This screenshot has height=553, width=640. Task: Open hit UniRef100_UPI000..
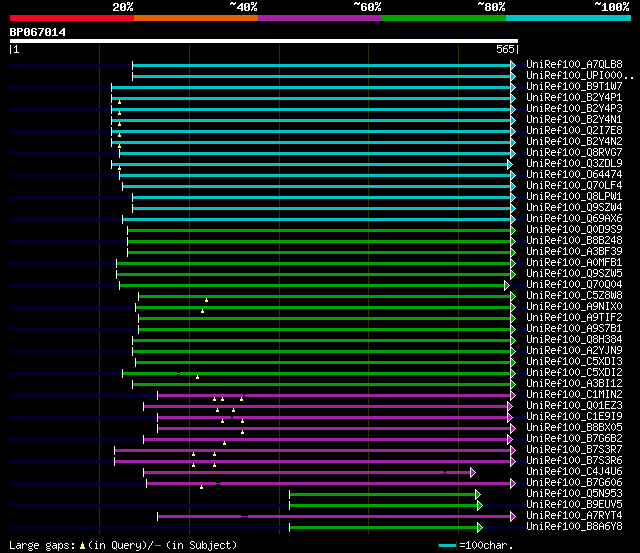pyautogui.click(x=580, y=76)
